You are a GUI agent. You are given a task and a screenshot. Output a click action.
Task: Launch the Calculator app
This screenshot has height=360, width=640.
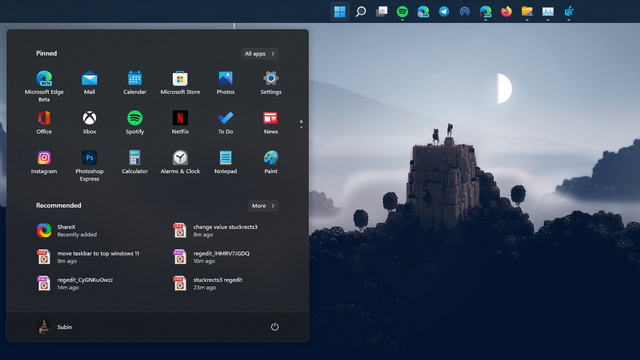(x=135, y=162)
